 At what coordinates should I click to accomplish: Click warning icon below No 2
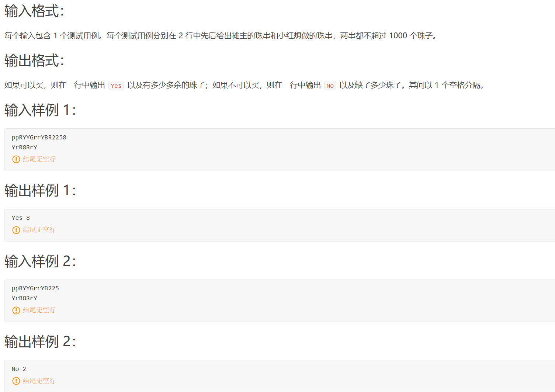coord(16,381)
